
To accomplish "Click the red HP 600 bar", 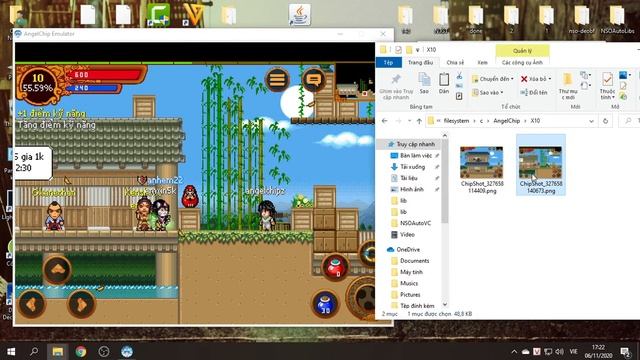I will tap(105, 75).
